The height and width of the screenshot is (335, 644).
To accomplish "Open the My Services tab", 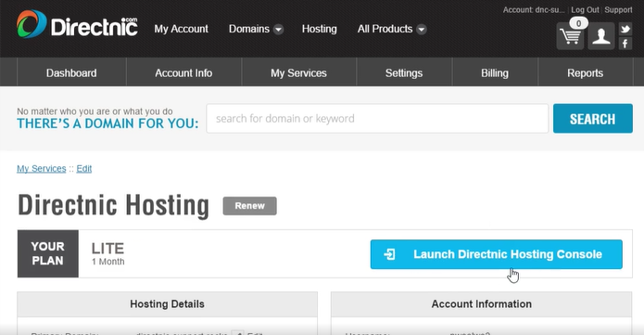I will (298, 72).
